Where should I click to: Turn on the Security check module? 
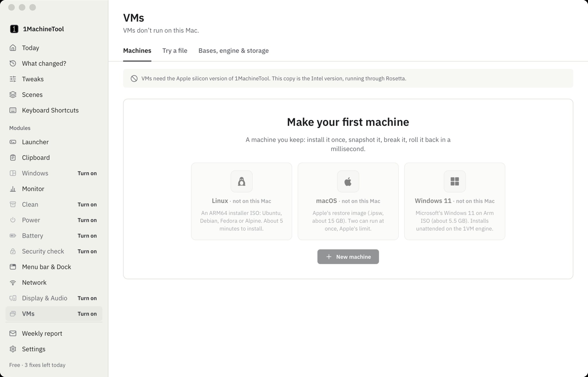pos(87,251)
